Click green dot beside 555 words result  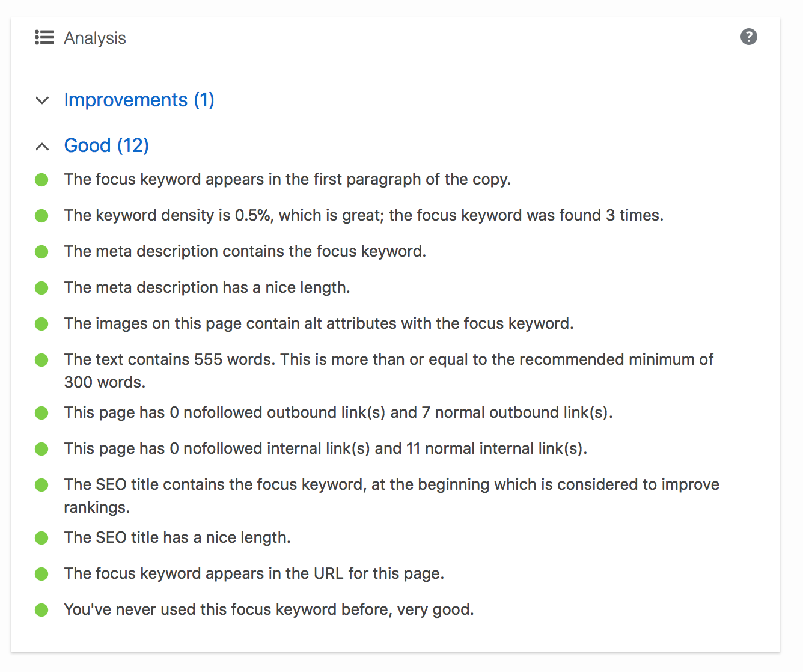click(x=41, y=360)
